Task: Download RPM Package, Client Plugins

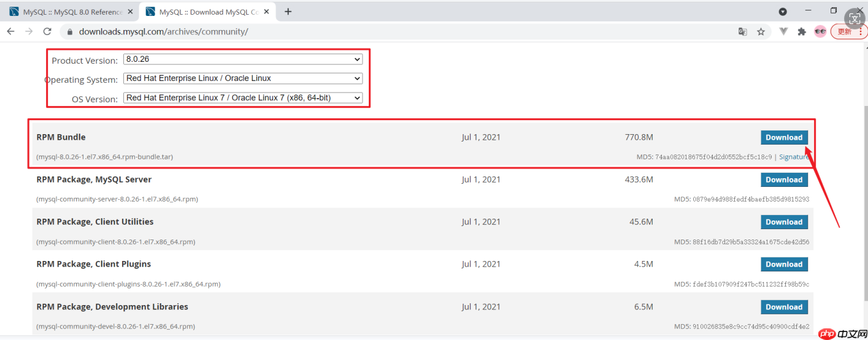Action: [784, 264]
